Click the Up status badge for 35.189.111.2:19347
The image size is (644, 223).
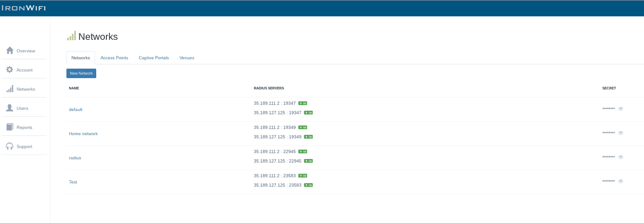coord(303,103)
